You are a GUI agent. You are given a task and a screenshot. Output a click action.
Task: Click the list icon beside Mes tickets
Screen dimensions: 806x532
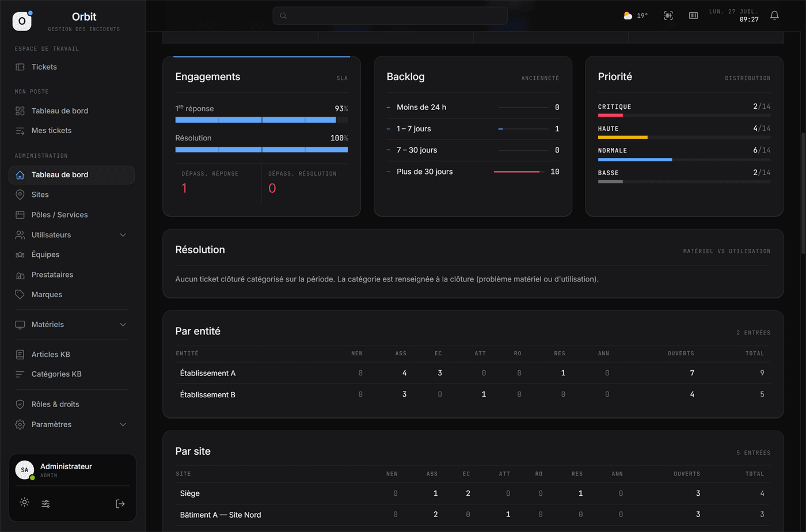click(20, 131)
